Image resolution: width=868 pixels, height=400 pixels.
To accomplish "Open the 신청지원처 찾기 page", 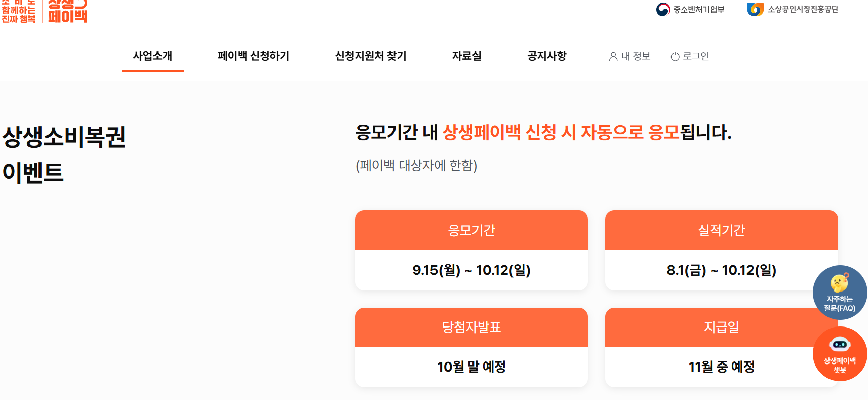I will tap(371, 56).
